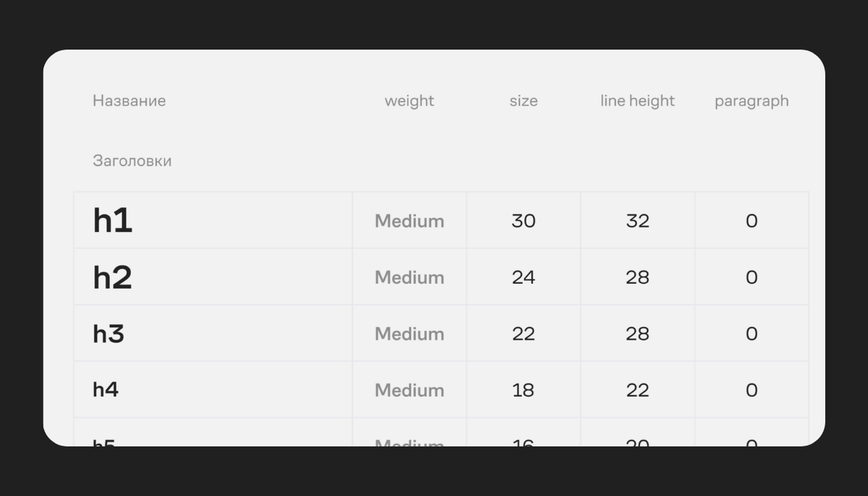868x496 pixels.
Task: Click Medium weight in the h1 row
Action: pos(409,221)
